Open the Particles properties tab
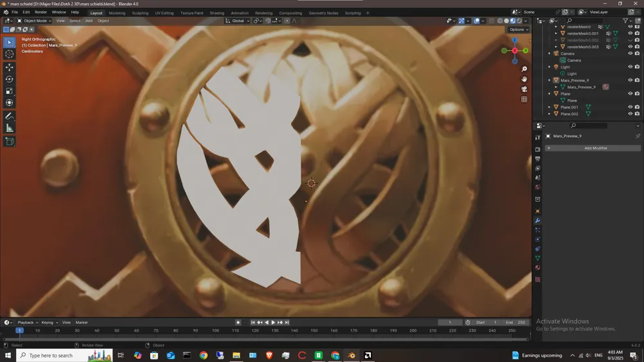Viewport: 644px width, 362px height. click(538, 230)
